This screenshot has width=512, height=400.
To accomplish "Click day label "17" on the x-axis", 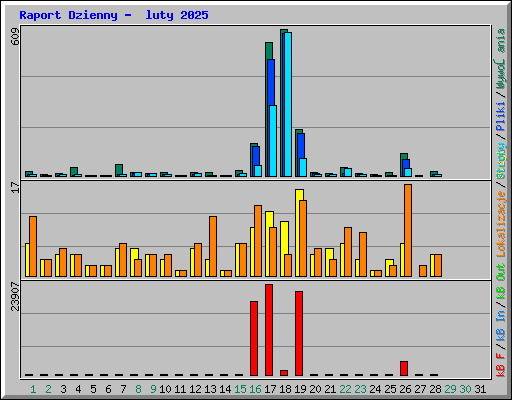I will [270, 389].
